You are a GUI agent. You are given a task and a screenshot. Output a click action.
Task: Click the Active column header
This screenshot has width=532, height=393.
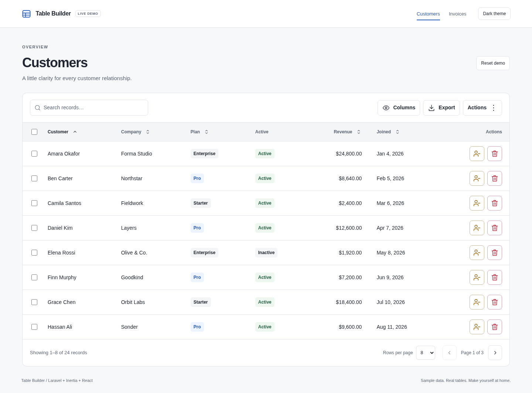262,132
